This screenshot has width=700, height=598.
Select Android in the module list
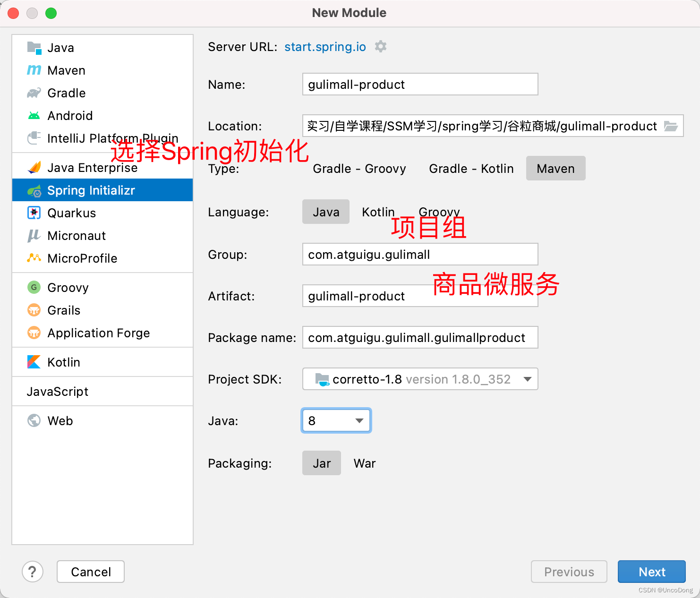[x=102, y=116]
